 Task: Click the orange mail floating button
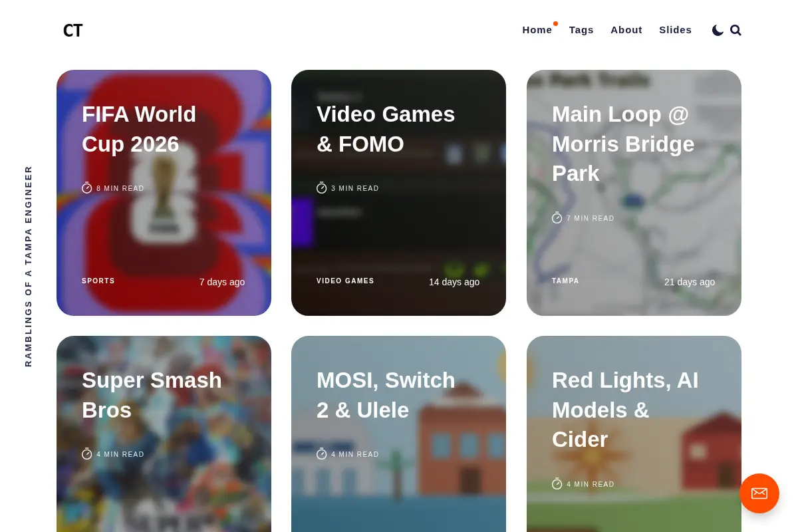coord(759,493)
